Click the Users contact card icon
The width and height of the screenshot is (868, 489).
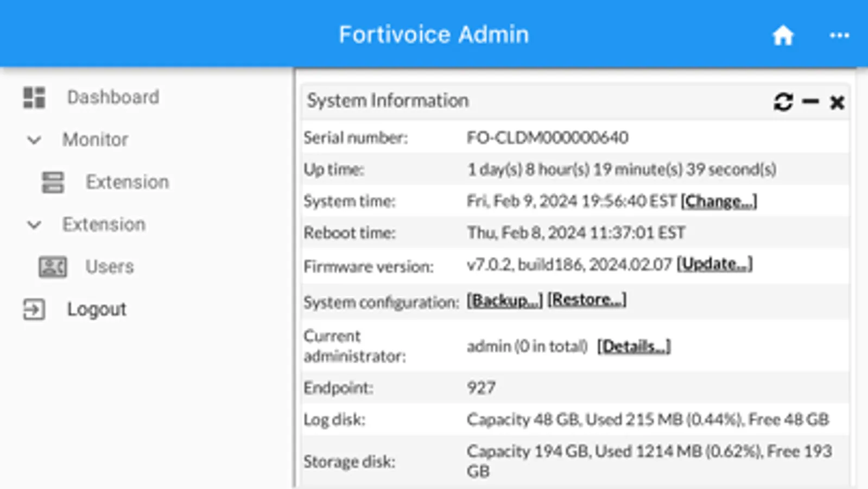(x=53, y=267)
